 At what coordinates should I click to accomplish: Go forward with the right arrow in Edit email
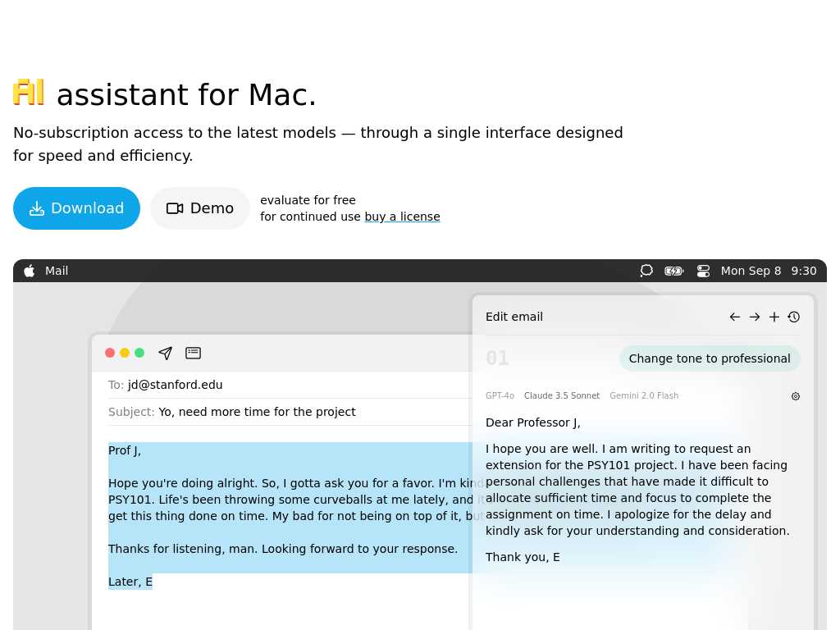click(755, 317)
